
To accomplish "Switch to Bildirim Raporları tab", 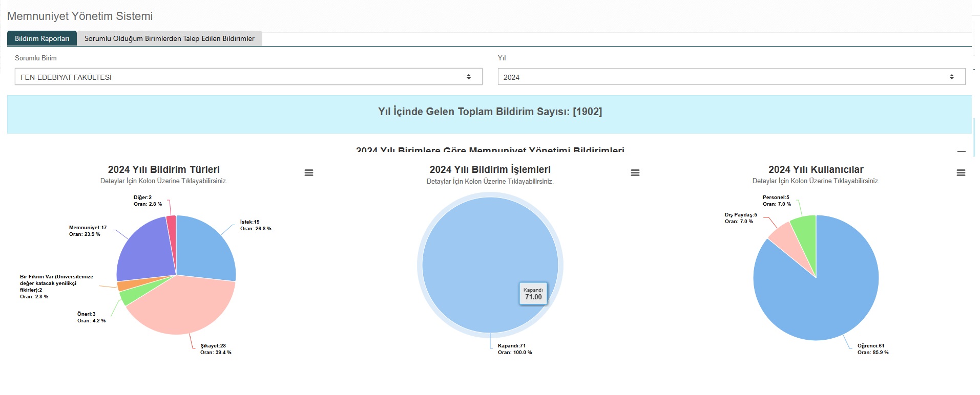I will click(x=42, y=38).
